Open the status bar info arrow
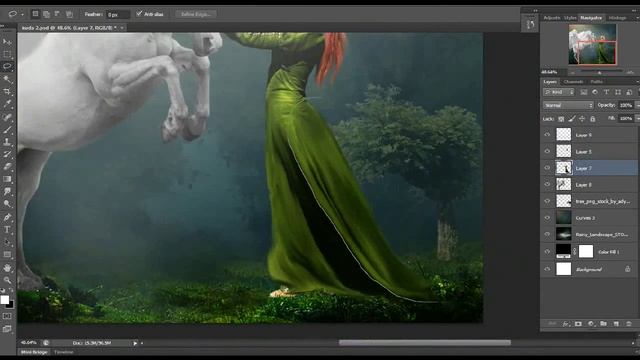Screen dimensions: 640x360 pyautogui.click(x=135, y=343)
